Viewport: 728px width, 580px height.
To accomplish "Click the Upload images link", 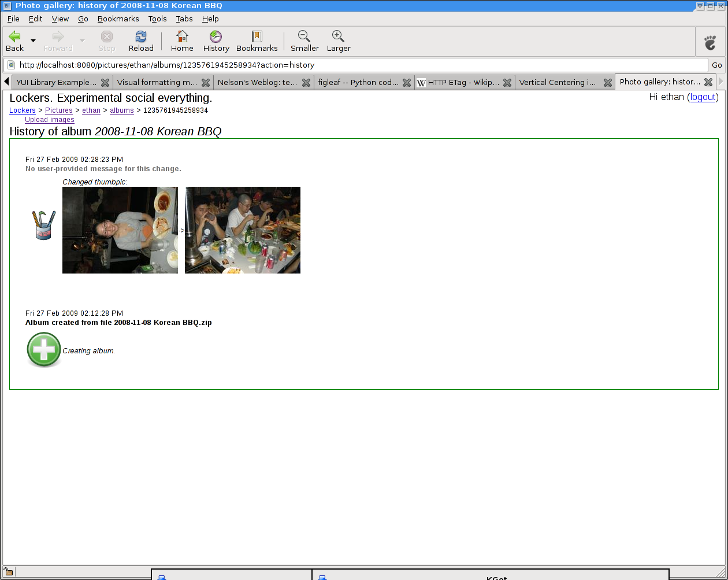I will pos(50,120).
